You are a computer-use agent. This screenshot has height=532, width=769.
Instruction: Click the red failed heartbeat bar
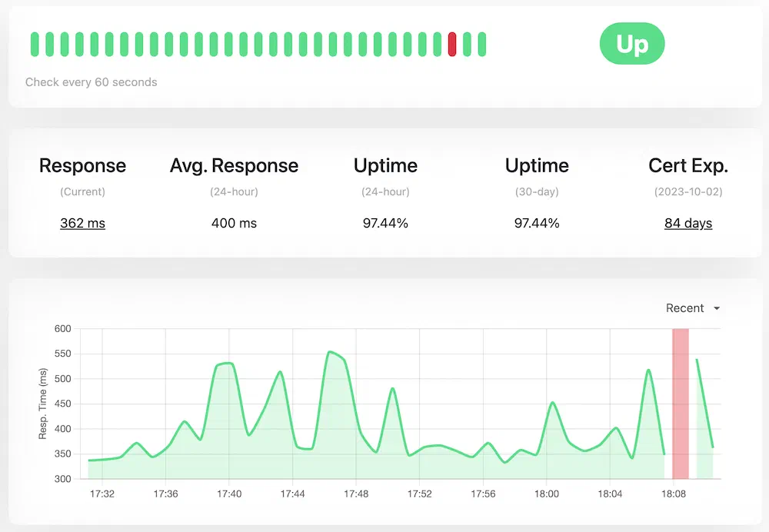pyautogui.click(x=452, y=44)
